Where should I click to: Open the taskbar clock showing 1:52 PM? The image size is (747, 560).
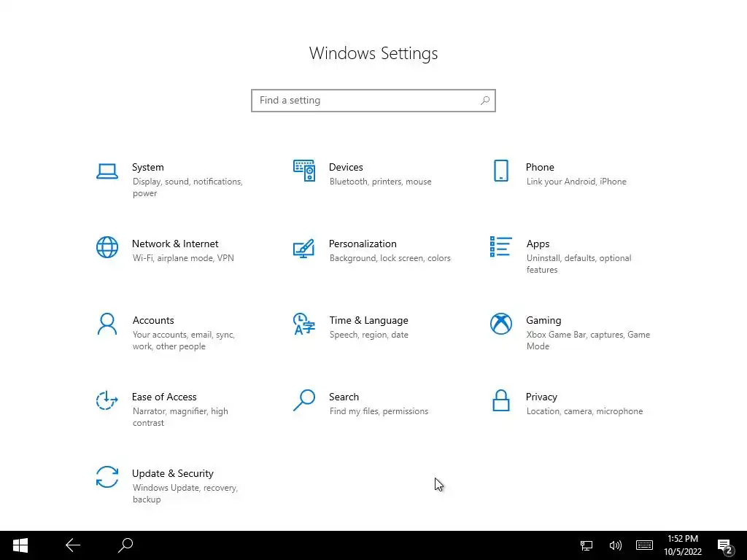point(683,545)
